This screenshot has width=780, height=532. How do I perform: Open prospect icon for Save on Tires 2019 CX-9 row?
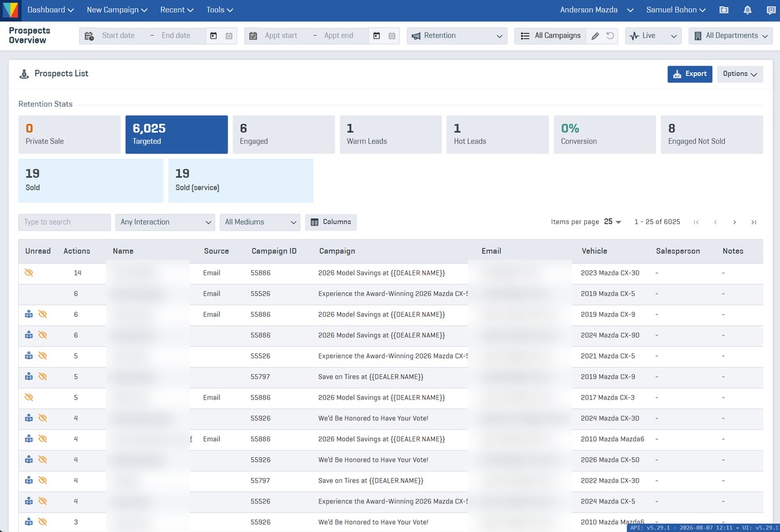pyautogui.click(x=29, y=377)
